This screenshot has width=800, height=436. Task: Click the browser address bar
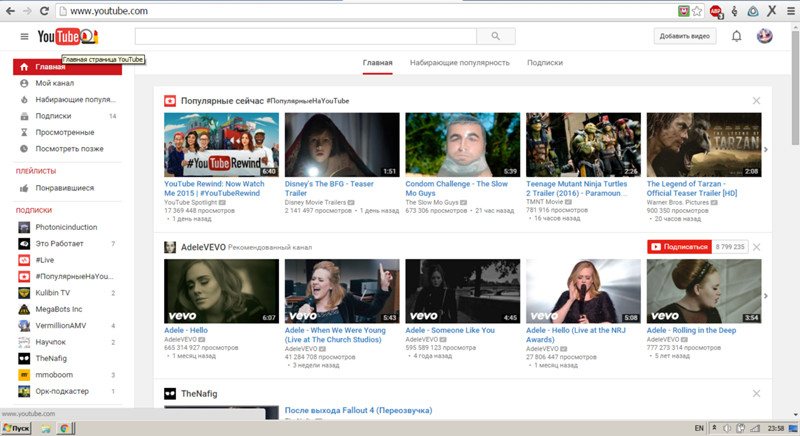367,11
